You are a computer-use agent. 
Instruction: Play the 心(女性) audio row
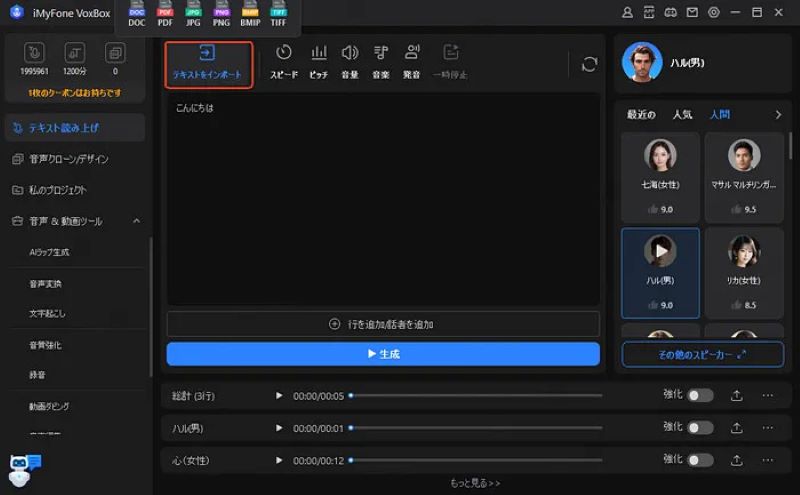(x=279, y=460)
